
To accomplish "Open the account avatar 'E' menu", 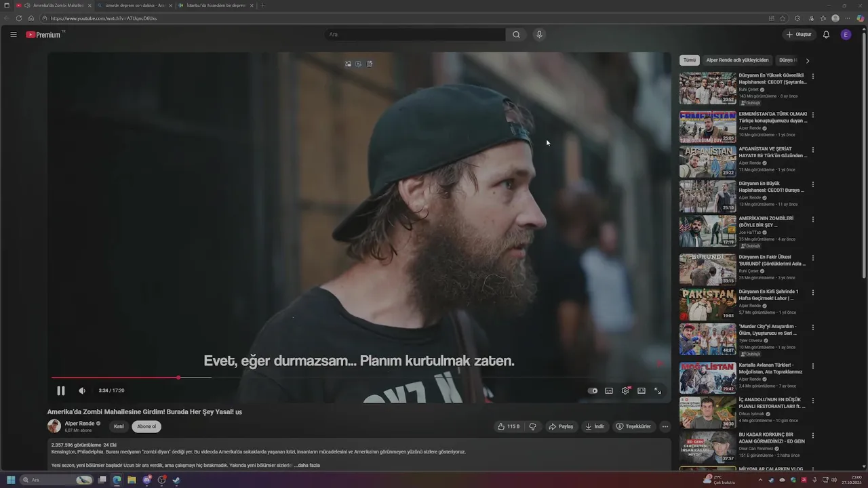I will (846, 35).
